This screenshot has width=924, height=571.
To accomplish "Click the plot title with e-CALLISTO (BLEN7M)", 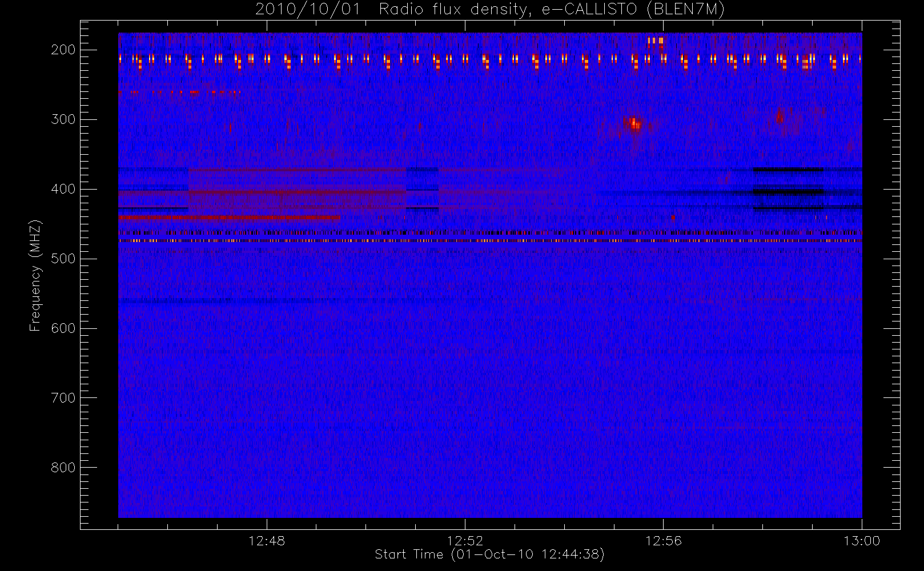I will [489, 10].
